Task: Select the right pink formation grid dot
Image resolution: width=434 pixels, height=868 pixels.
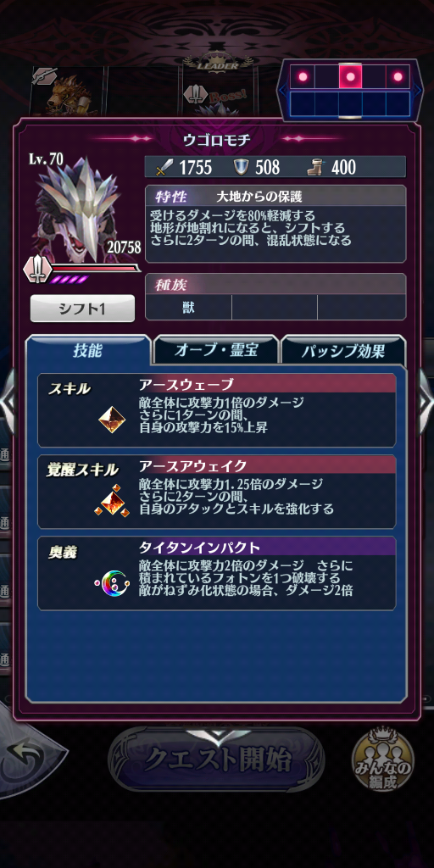Action: point(398,76)
